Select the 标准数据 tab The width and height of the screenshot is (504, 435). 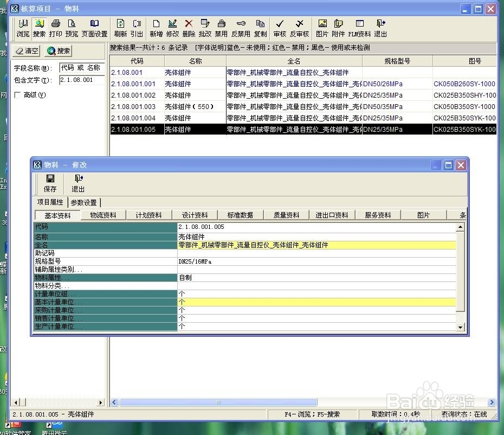point(241,215)
